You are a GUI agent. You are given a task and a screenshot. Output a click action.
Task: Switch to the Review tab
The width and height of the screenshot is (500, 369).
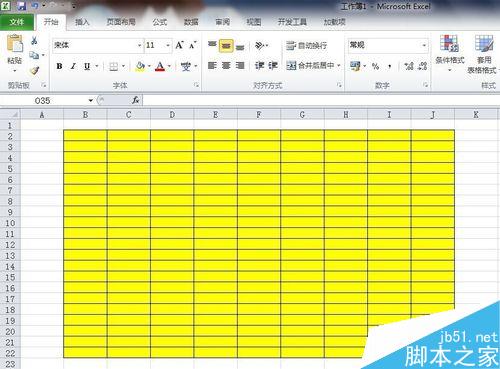pos(222,22)
